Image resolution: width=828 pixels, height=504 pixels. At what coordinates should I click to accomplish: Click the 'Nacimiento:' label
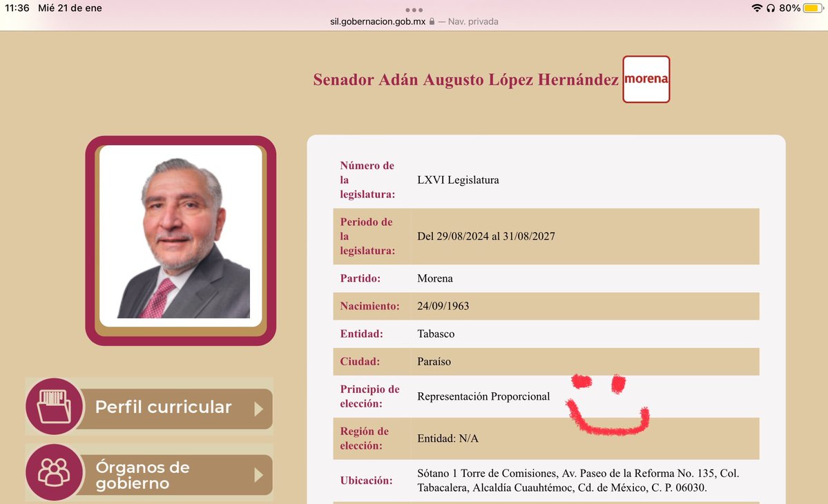pos(369,306)
